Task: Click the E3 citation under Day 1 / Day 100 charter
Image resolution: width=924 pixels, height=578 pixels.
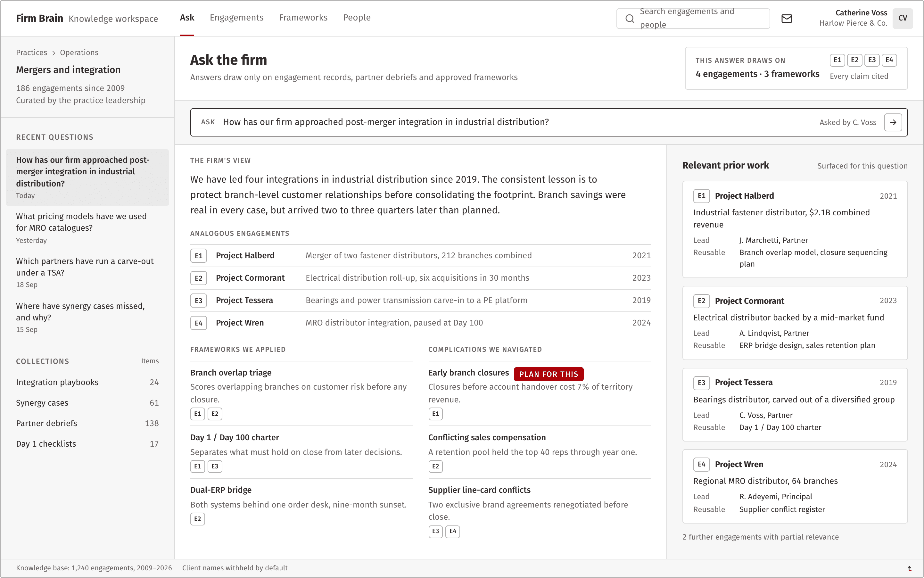Action: coord(215,467)
